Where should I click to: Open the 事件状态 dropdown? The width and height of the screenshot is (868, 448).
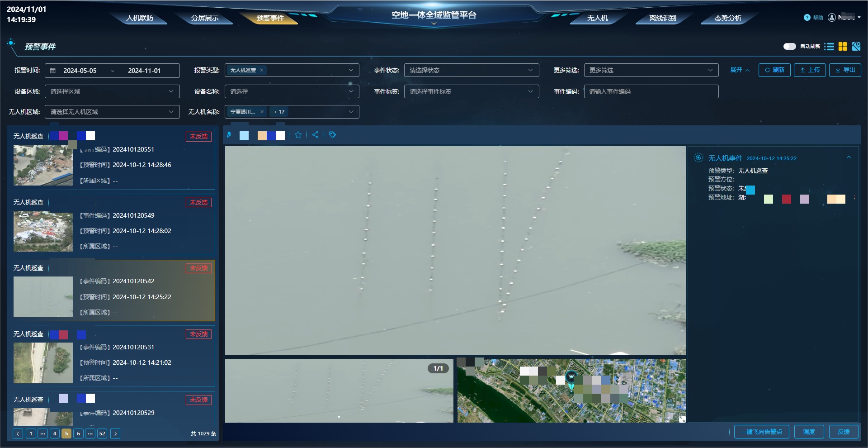(x=472, y=70)
